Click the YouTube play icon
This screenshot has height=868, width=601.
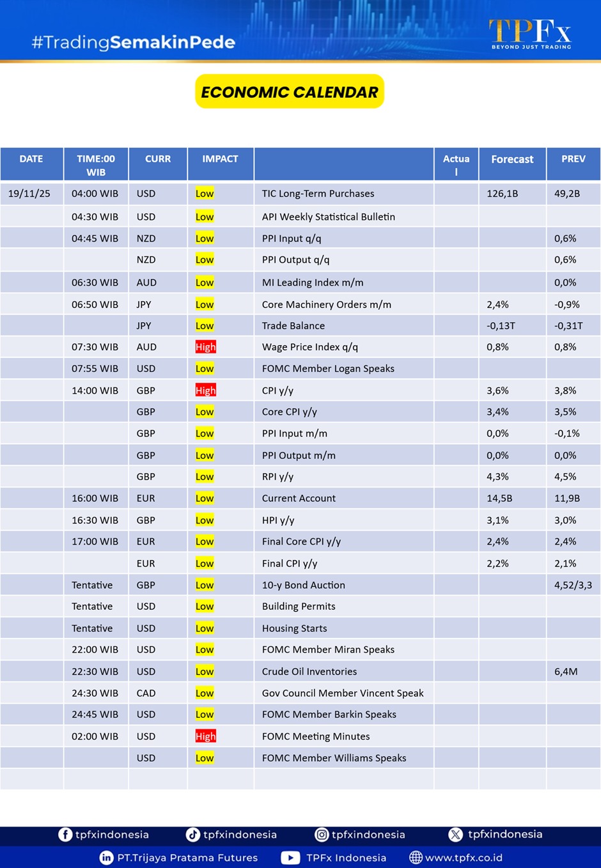[290, 858]
